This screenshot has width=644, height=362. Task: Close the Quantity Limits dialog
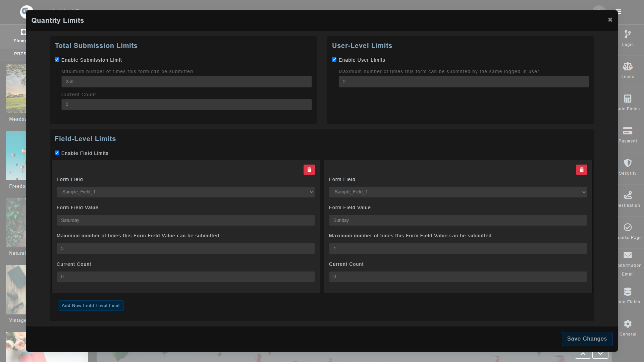click(610, 20)
